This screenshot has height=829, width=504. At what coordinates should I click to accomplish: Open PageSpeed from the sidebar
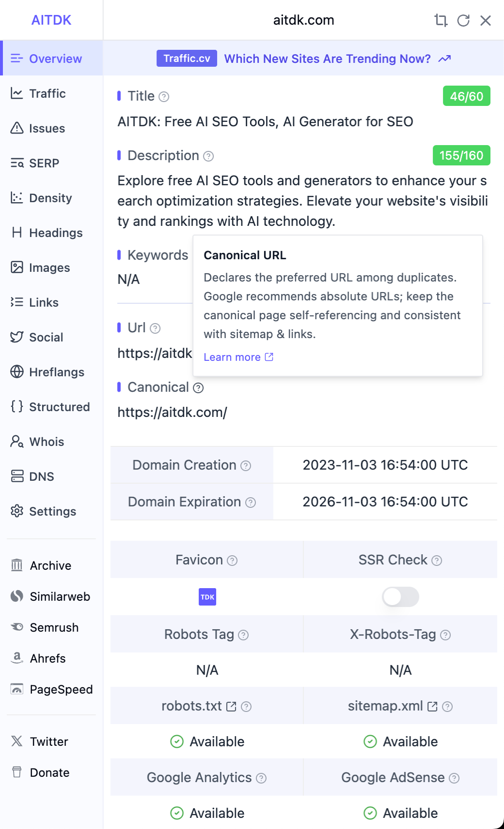(x=61, y=689)
